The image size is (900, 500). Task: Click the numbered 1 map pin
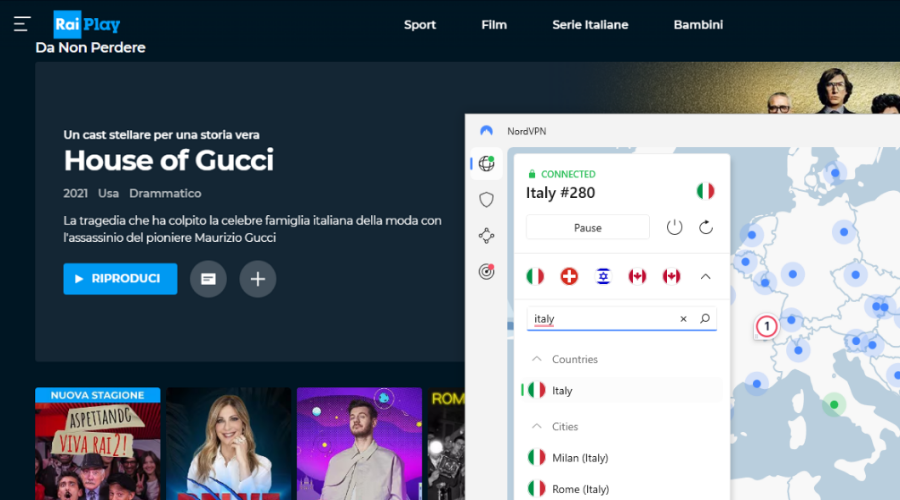pyautogui.click(x=766, y=327)
